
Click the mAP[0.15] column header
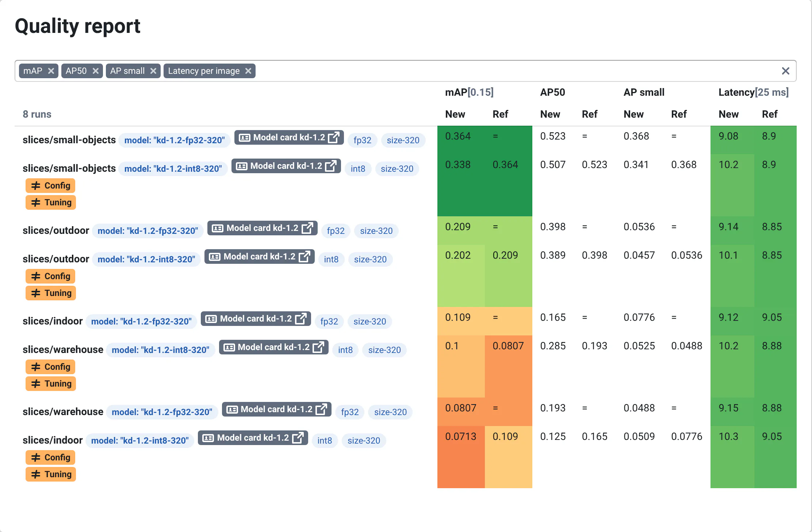click(x=469, y=92)
